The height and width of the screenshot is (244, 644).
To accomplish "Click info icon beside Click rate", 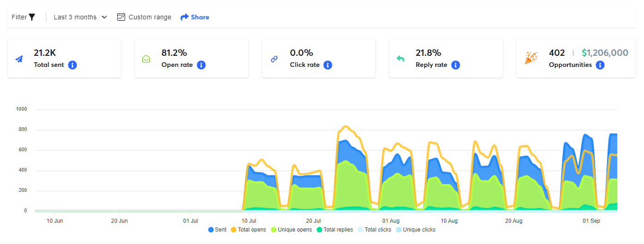I will [328, 65].
